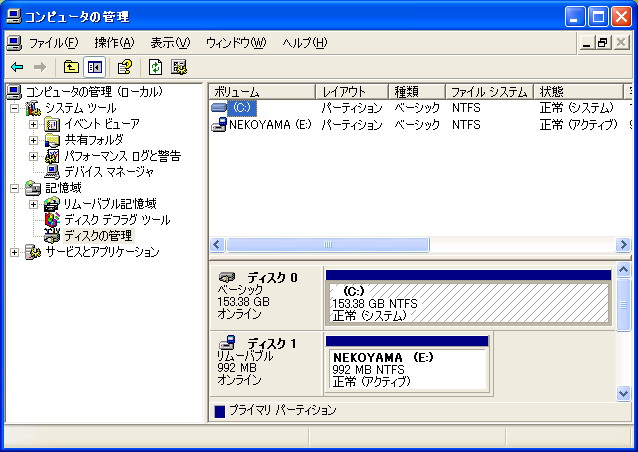Open the ファイル(F) menu
Screen dimensions: 638x452
pyautogui.click(x=53, y=43)
